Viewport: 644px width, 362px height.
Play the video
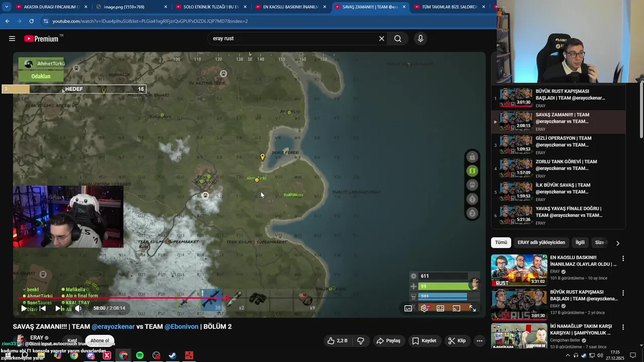tap(24, 308)
